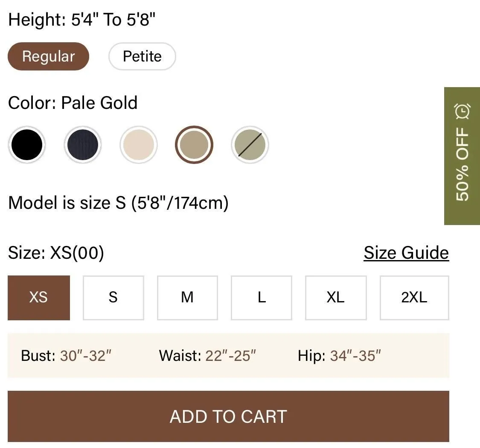Pick size L
This screenshot has height=448, width=480.
262,298
